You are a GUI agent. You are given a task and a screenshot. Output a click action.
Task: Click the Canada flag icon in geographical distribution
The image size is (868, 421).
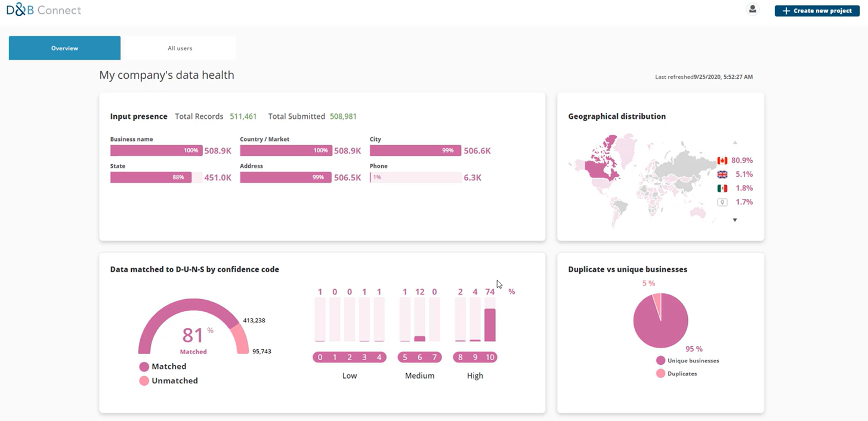[x=722, y=160]
